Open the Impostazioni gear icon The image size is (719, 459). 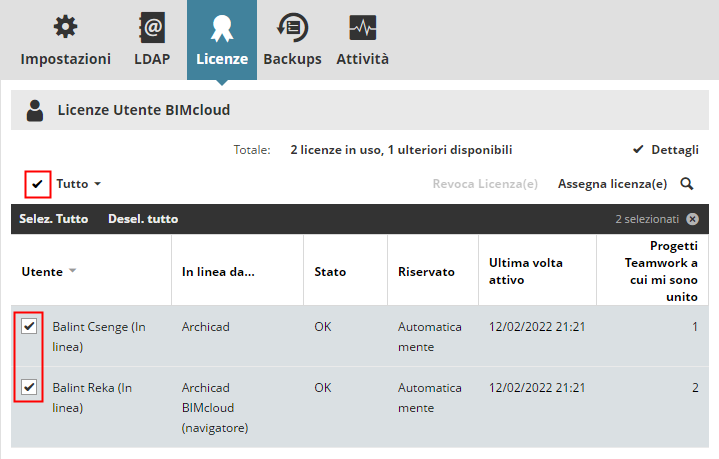click(x=66, y=27)
